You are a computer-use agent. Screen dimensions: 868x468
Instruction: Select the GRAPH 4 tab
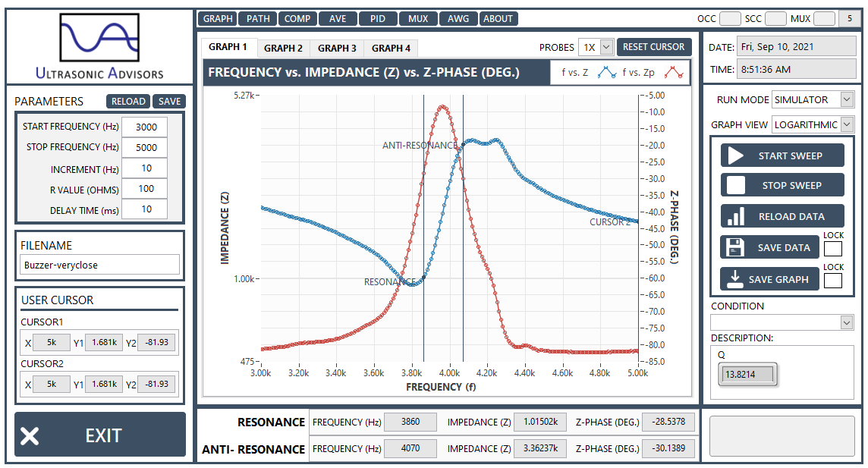pos(391,48)
